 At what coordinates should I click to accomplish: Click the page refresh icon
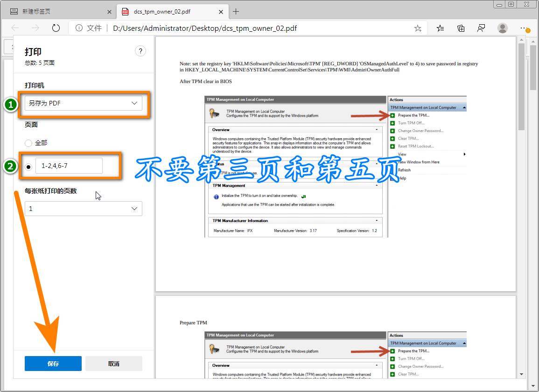(56, 28)
